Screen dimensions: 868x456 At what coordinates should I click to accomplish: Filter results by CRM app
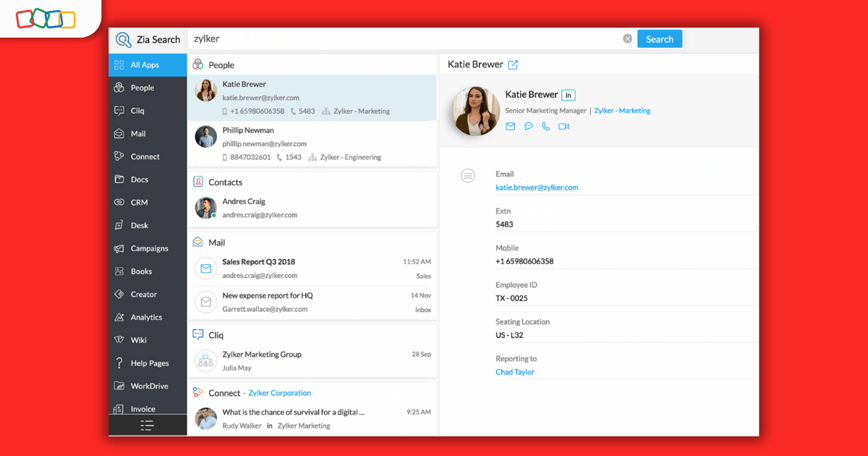pos(148,203)
